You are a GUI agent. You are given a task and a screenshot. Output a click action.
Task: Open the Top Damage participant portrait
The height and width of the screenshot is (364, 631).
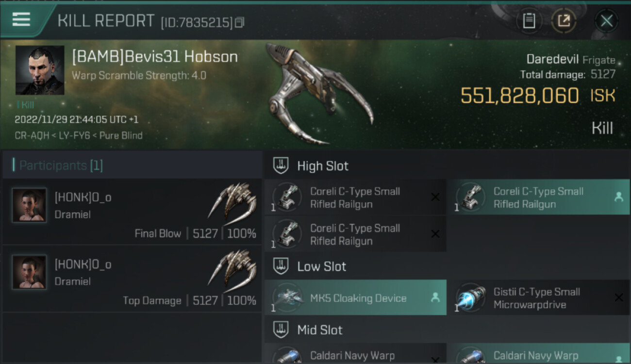[x=29, y=272]
